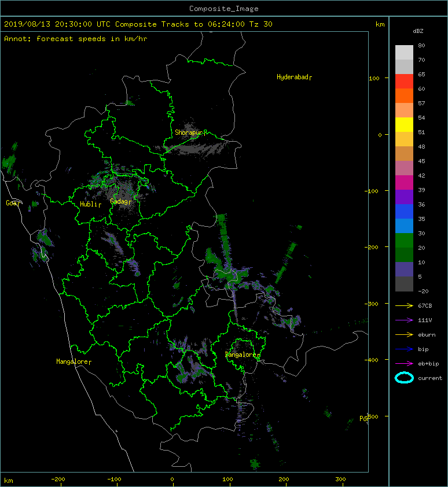Click the 'bip' legend label
The image size is (448, 487).
(x=423, y=349)
